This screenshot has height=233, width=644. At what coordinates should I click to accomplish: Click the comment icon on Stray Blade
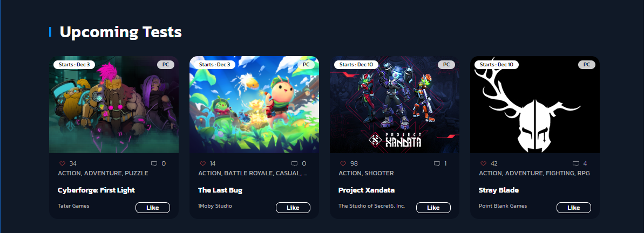point(576,163)
